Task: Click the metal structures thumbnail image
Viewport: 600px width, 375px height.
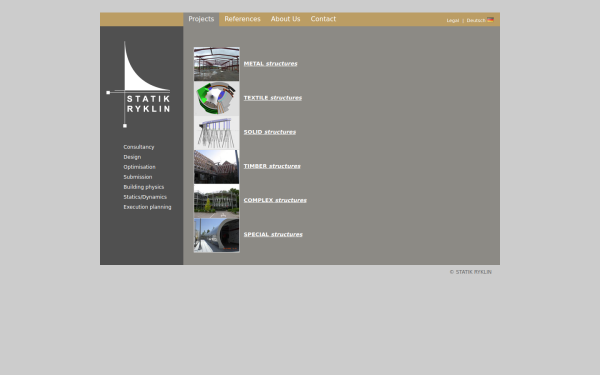Action: [x=217, y=64]
